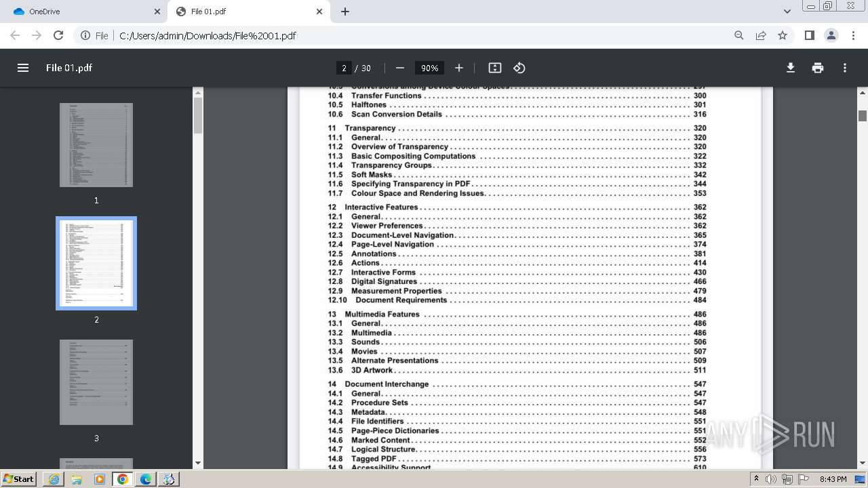Image resolution: width=868 pixels, height=488 pixels.
Task: Open the PDF viewer more actions menu
Action: (845, 68)
